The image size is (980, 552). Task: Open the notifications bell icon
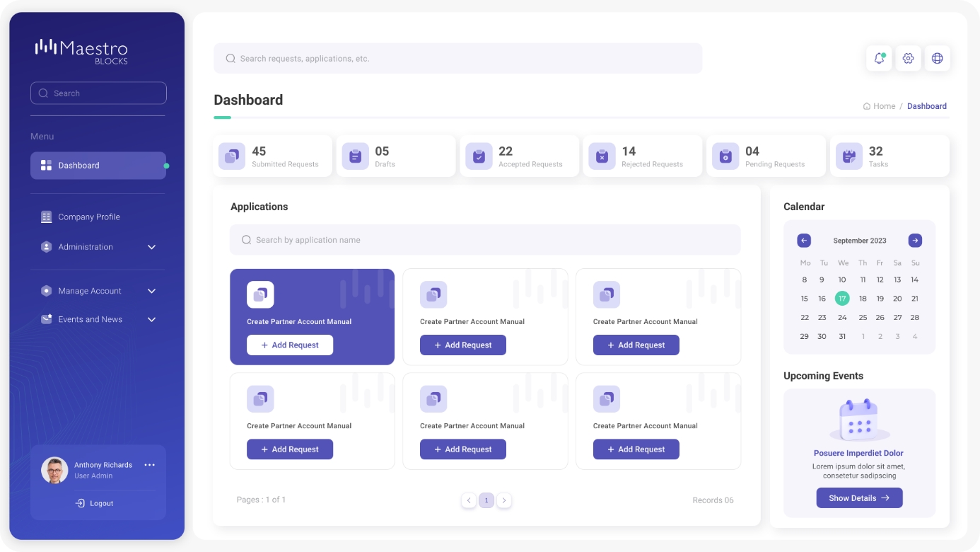(x=879, y=58)
